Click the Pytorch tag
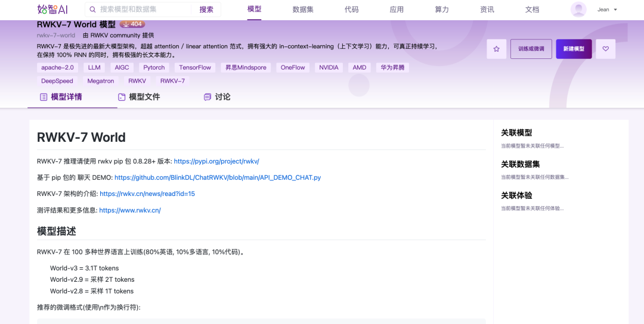The height and width of the screenshot is (324, 644). (x=154, y=68)
